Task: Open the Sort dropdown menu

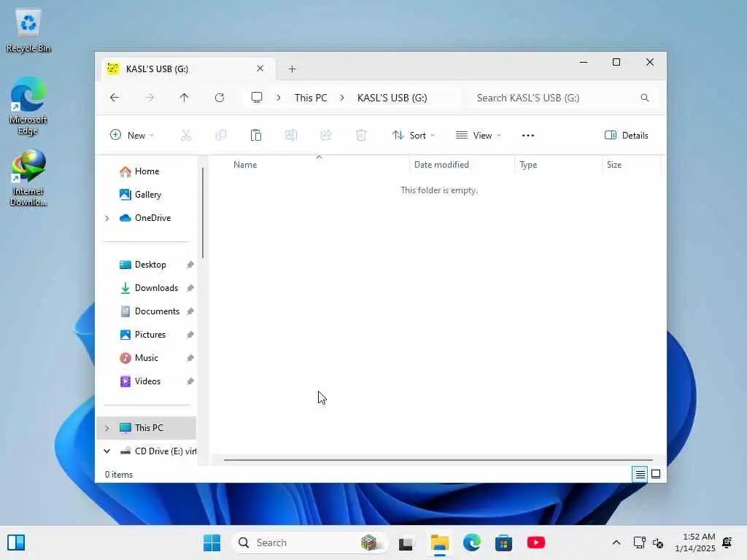Action: tap(413, 135)
